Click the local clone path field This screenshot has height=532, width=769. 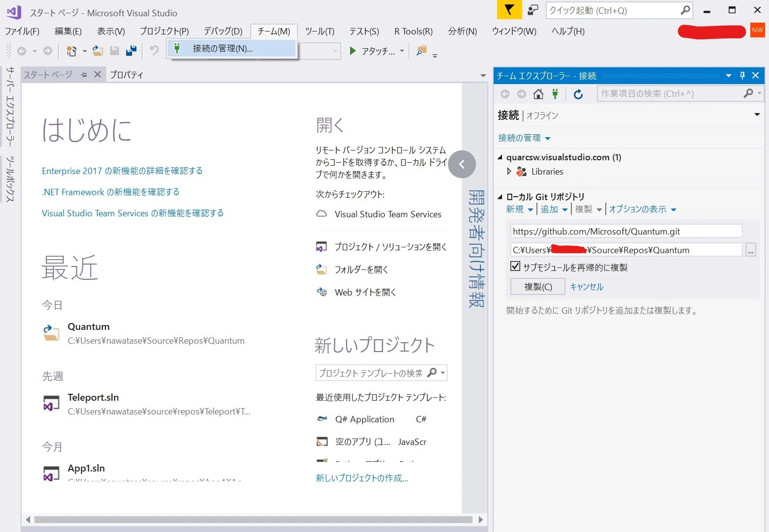pyautogui.click(x=626, y=250)
